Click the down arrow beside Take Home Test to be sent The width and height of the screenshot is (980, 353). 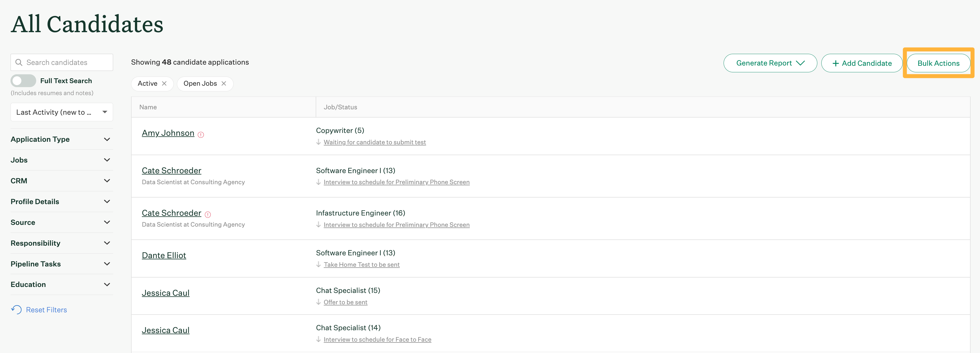point(318,264)
